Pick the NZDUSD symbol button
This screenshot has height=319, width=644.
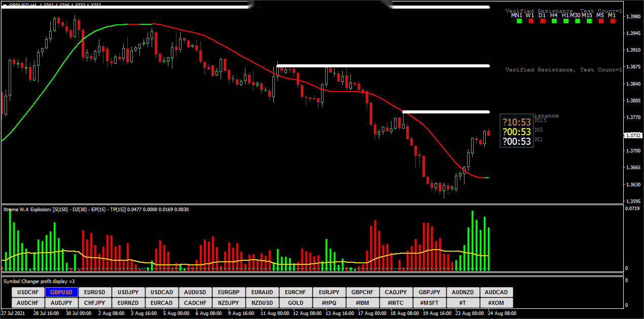[x=262, y=303]
